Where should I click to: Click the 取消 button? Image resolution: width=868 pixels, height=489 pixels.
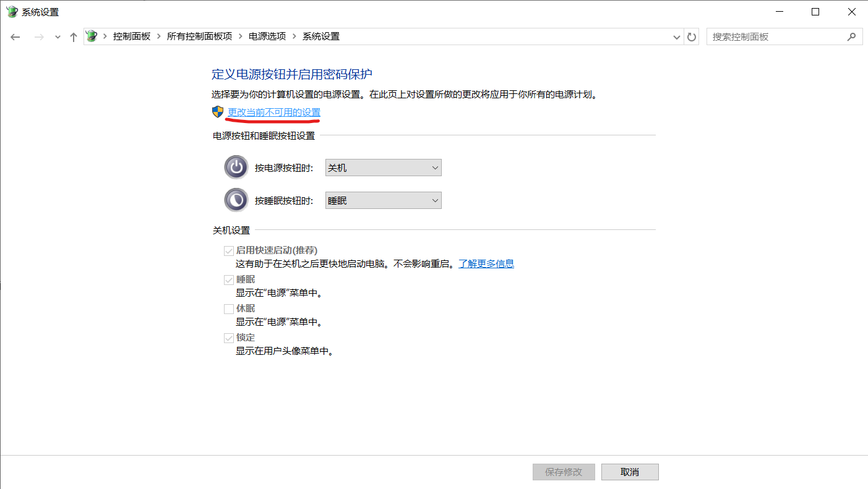coord(629,472)
